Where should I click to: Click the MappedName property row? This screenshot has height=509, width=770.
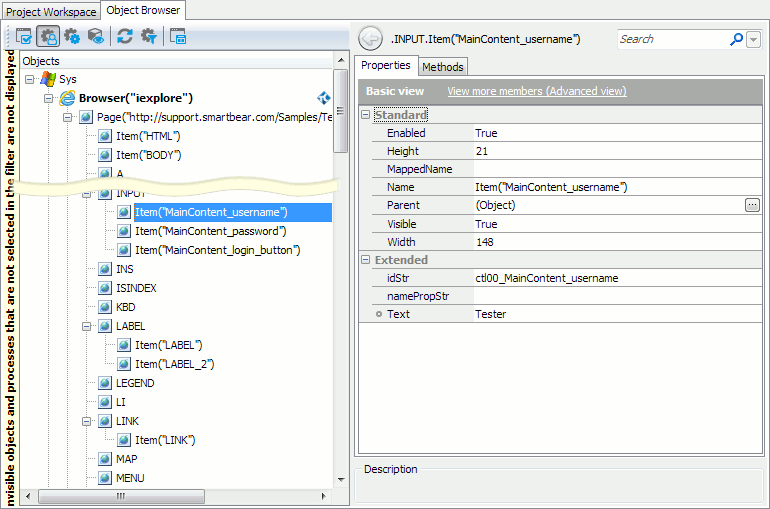566,169
